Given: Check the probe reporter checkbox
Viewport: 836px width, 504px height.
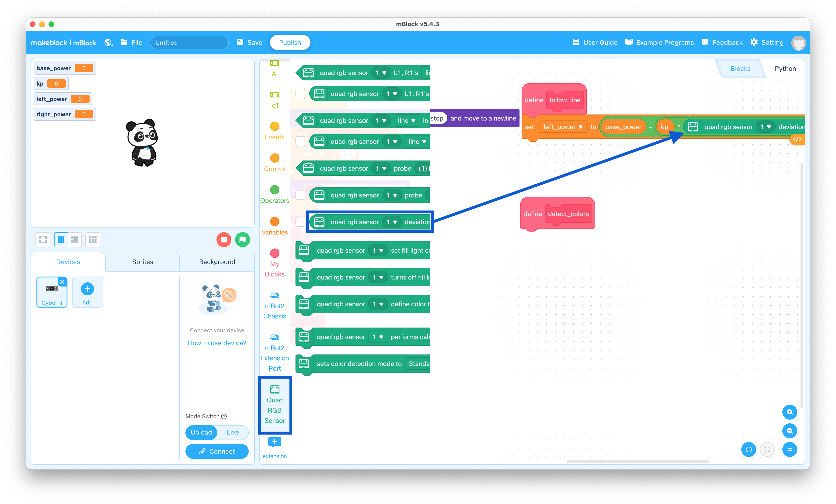Looking at the screenshot, I should tap(300, 195).
